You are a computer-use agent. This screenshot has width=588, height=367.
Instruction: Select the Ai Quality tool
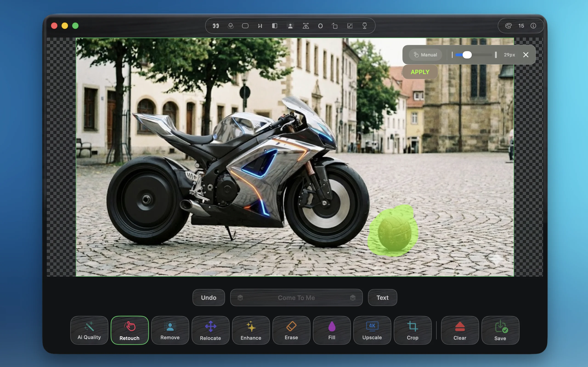[x=89, y=330]
